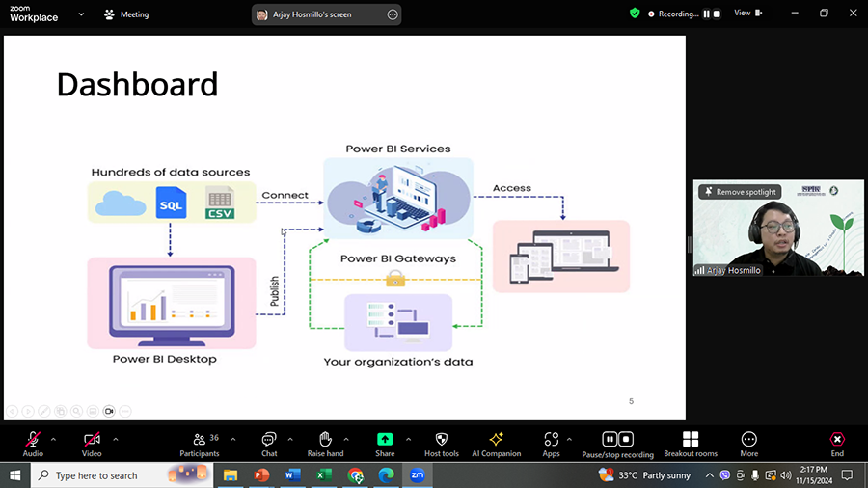Open the clock showing 2:17 PM
The image size is (868, 488).
click(814, 475)
